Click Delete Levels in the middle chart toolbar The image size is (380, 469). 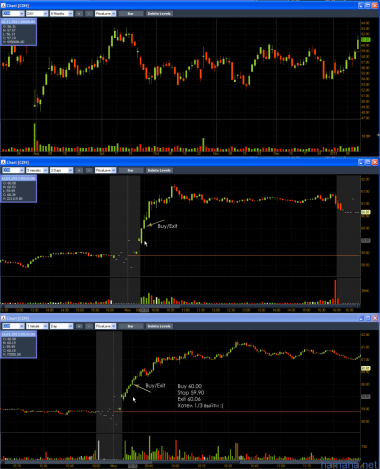(159, 170)
